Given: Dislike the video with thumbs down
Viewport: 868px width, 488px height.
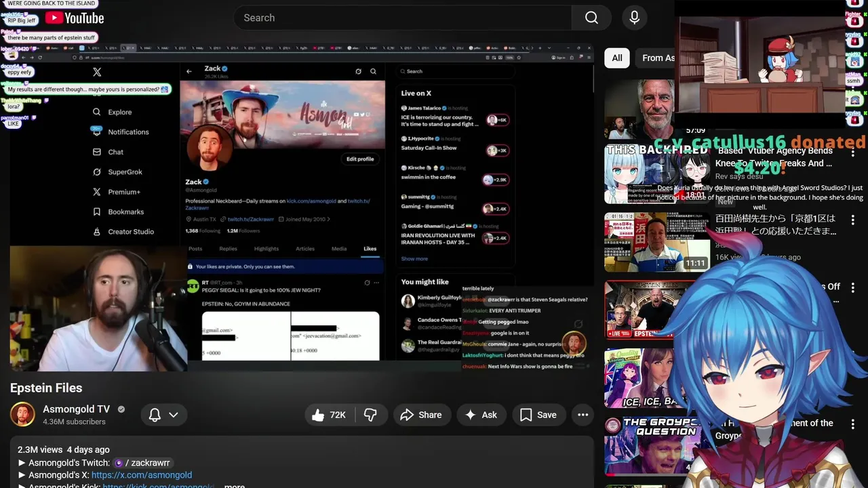Looking at the screenshot, I should (x=370, y=415).
